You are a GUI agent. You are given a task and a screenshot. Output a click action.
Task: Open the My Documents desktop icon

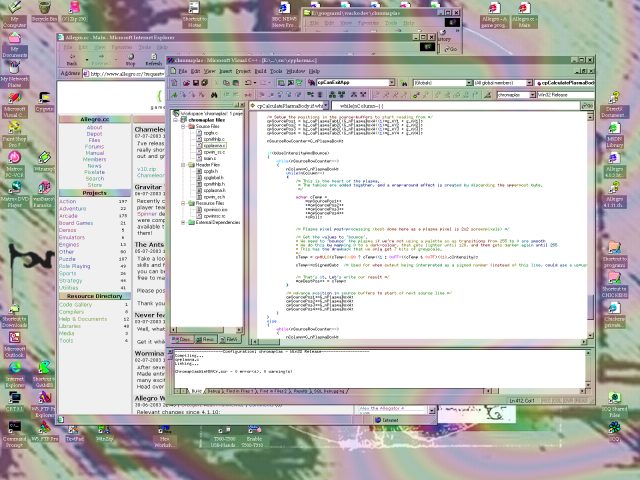click(14, 45)
